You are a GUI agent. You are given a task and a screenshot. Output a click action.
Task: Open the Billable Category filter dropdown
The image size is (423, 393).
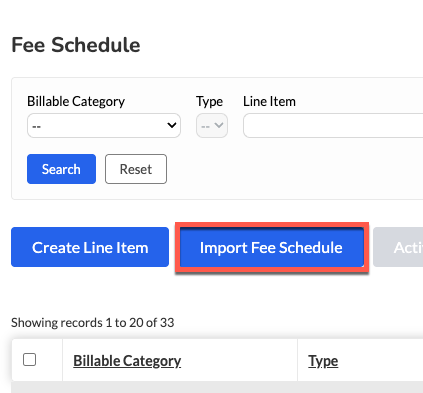tap(104, 126)
